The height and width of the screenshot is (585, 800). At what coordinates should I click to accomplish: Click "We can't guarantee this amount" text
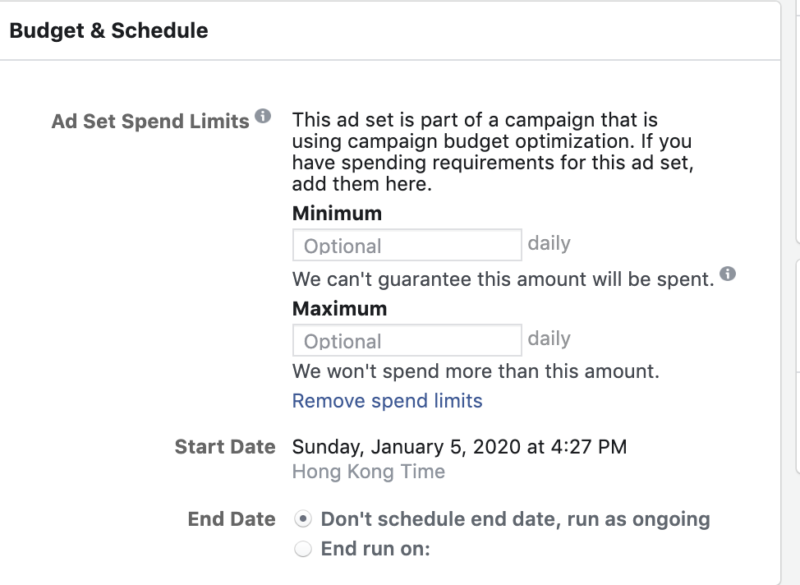[x=502, y=278]
